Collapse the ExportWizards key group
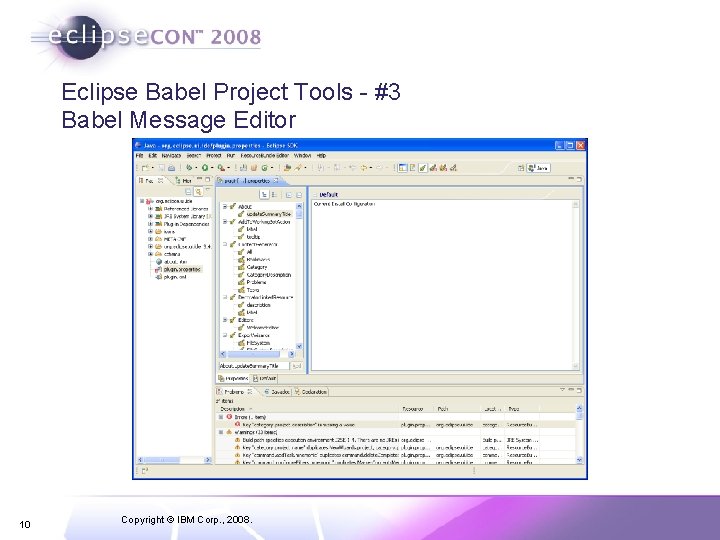 point(225,335)
